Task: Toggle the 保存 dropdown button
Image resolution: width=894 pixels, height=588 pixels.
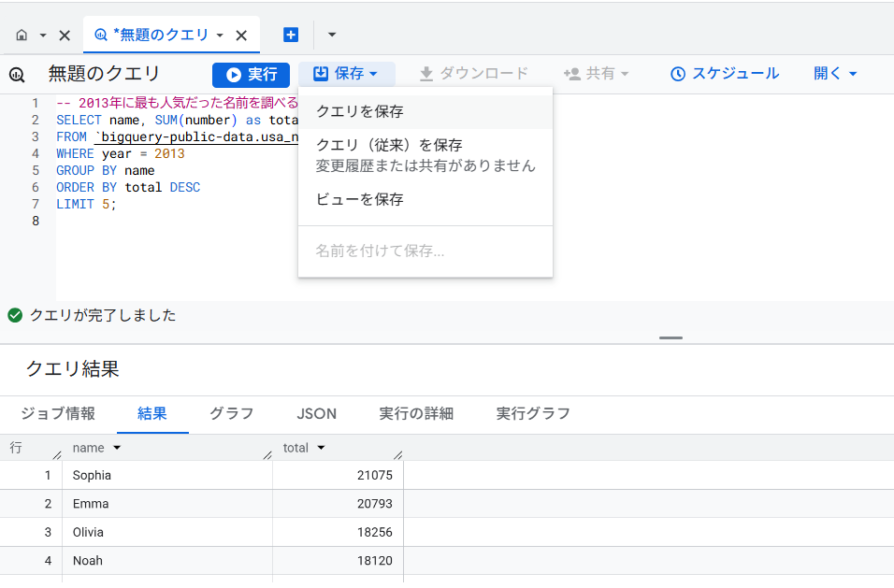Action: pyautogui.click(x=346, y=74)
